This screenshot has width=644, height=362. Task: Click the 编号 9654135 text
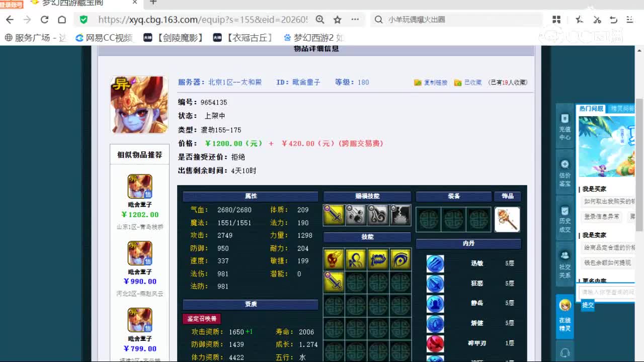202,103
